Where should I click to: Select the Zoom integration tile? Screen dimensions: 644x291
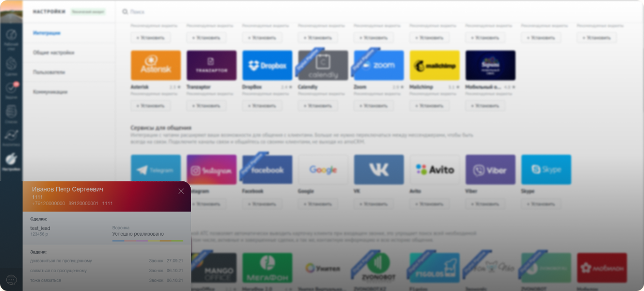tap(379, 65)
